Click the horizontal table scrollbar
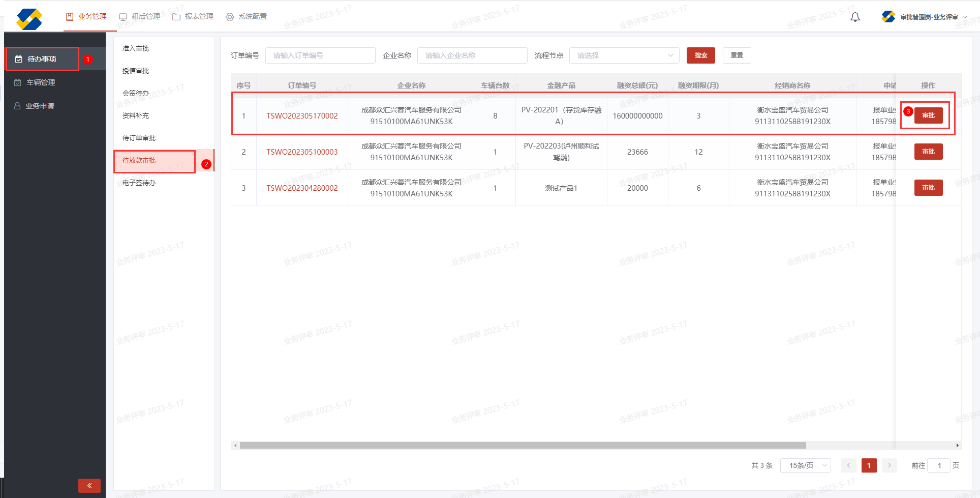Screen dimensions: 980x498 coord(523,446)
